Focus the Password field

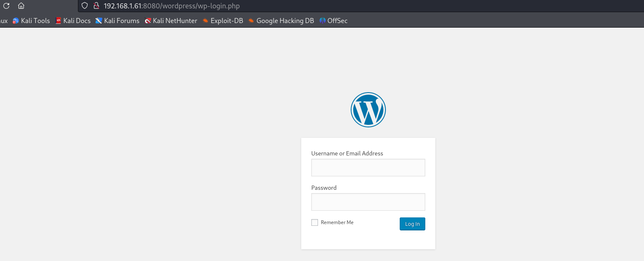click(368, 202)
